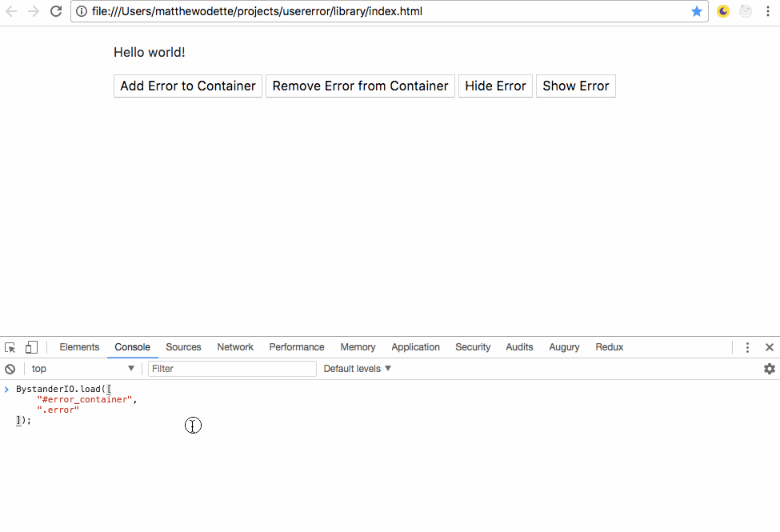
Task: Click the address bar URL text
Action: [257, 11]
